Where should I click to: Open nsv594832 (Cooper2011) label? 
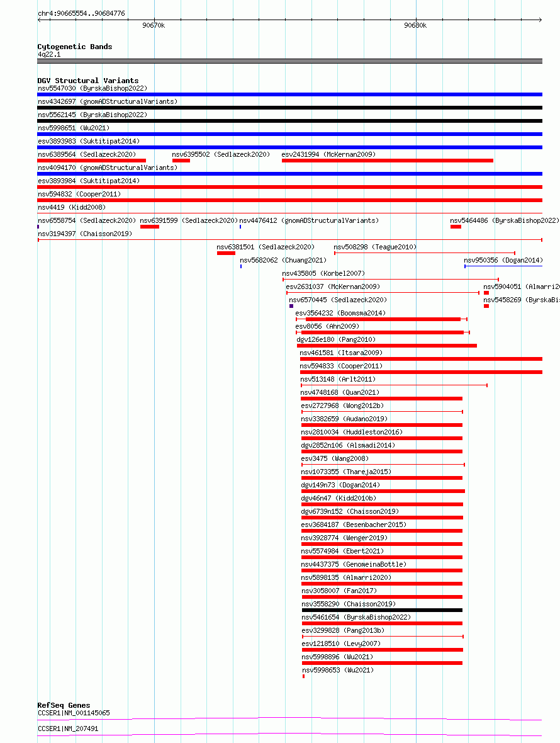pyautogui.click(x=79, y=195)
